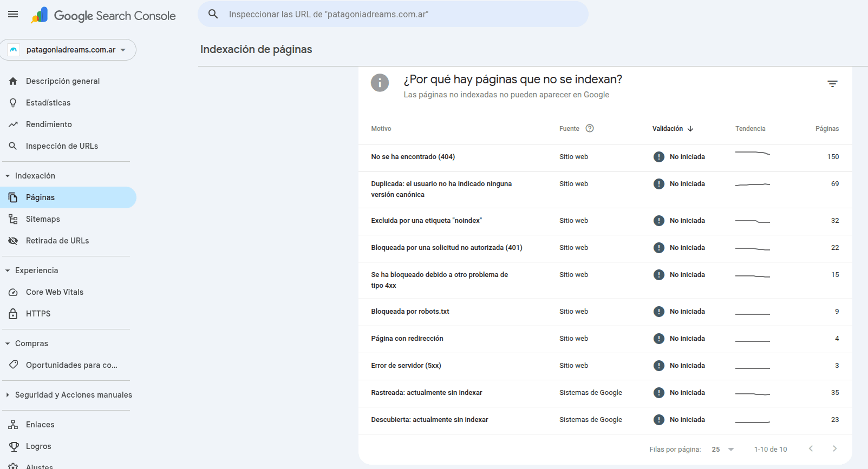Image resolution: width=868 pixels, height=469 pixels.
Task: Expand Seguridad y Acciones manuales
Action: 8,395
